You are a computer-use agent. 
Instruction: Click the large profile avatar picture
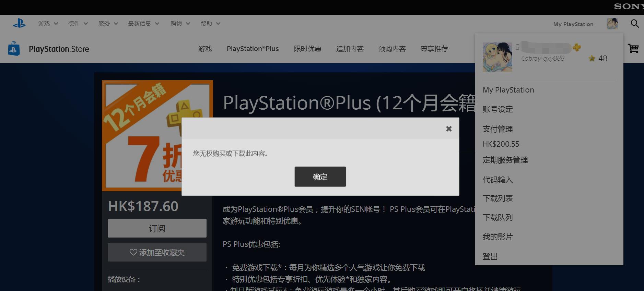click(x=497, y=57)
